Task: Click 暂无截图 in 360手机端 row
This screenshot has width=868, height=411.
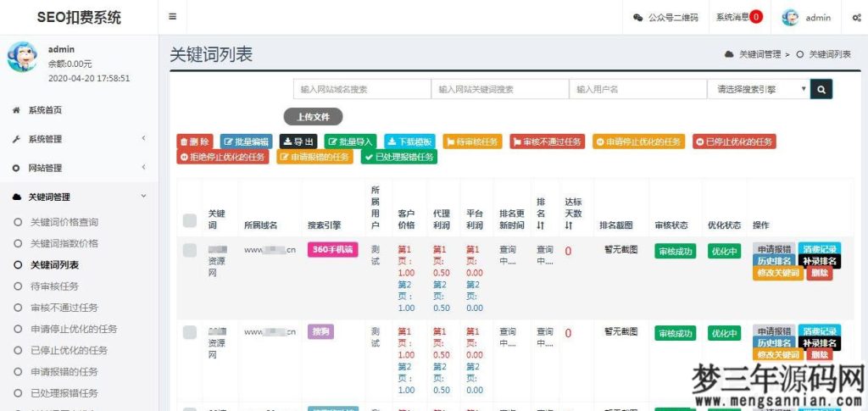Action: 620,250
